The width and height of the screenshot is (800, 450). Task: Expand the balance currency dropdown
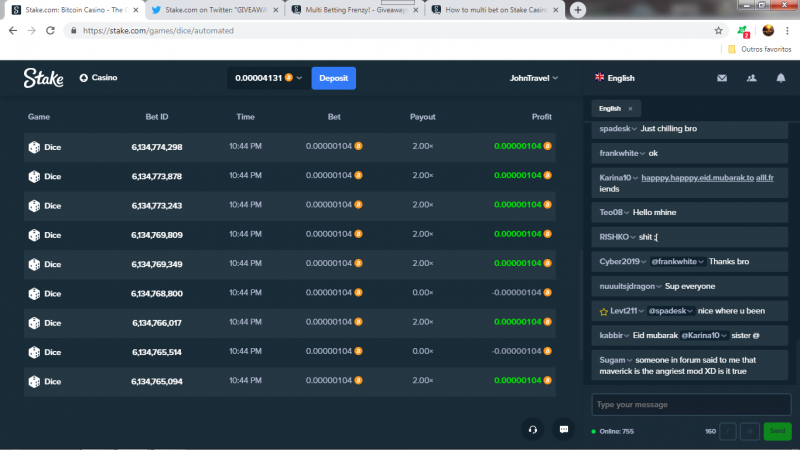(299, 78)
